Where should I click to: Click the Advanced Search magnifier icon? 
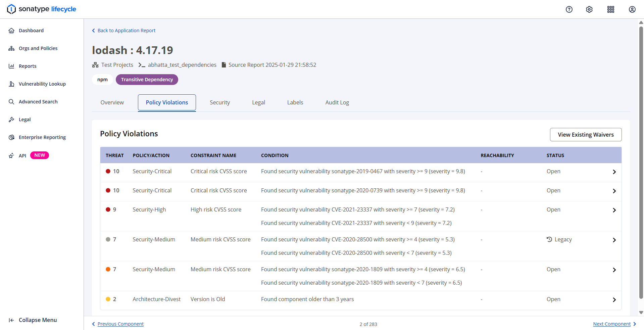coord(11,102)
